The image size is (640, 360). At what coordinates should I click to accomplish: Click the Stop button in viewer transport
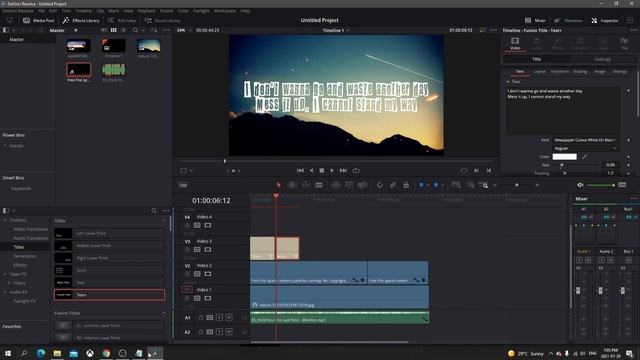(322, 170)
